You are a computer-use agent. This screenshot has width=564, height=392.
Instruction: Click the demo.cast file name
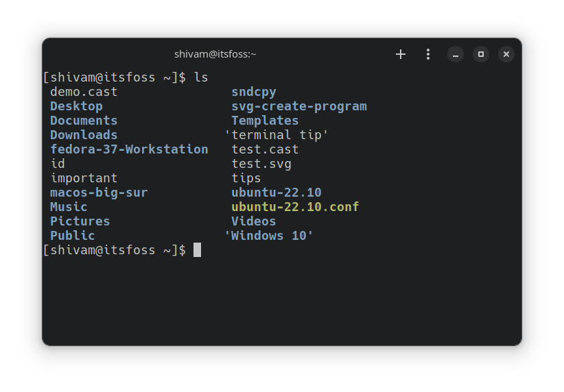point(84,92)
